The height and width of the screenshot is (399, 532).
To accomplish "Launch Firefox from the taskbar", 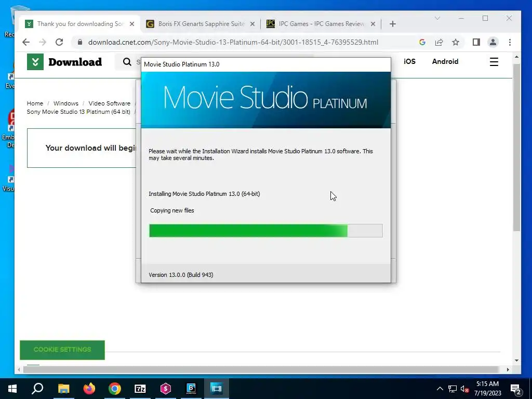I will tap(89, 389).
